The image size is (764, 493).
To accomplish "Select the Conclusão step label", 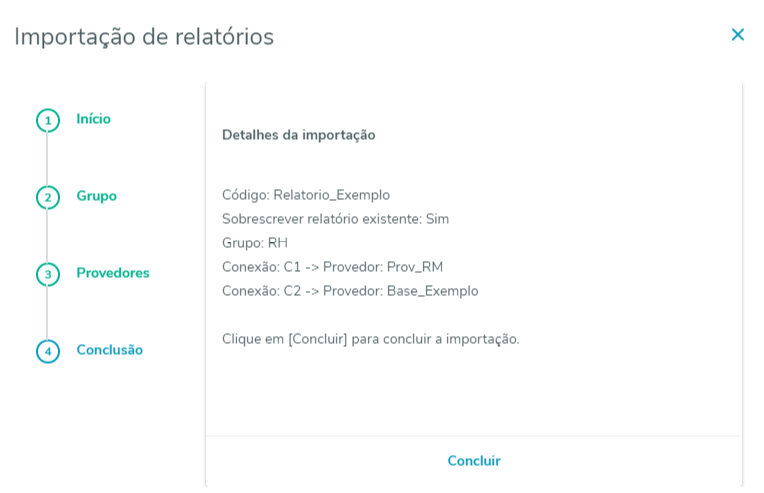I will [109, 350].
